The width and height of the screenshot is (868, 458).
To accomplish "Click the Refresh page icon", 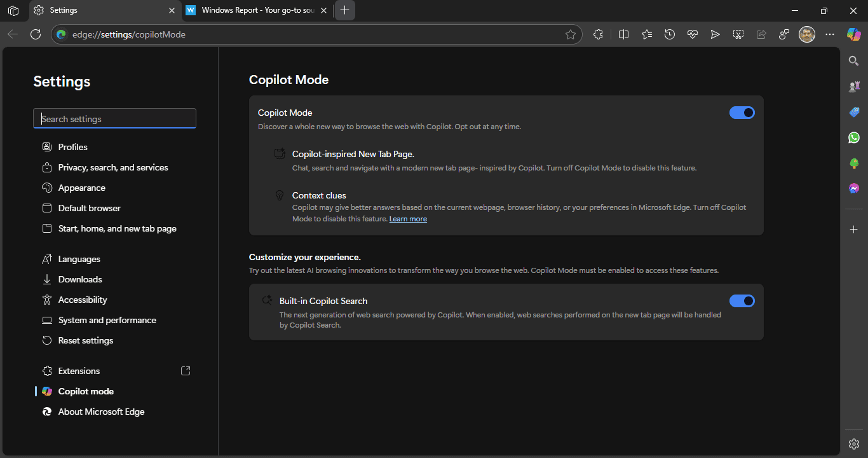I will pyautogui.click(x=36, y=34).
